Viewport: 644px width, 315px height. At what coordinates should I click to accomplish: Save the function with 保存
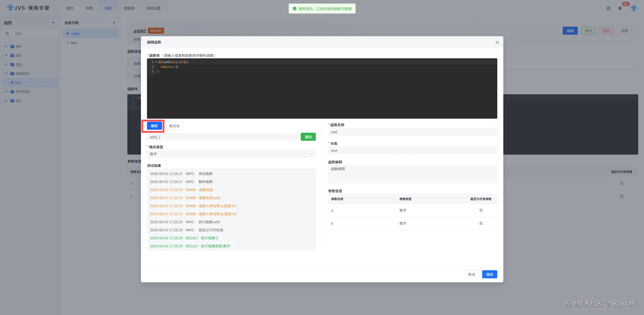[x=490, y=274]
